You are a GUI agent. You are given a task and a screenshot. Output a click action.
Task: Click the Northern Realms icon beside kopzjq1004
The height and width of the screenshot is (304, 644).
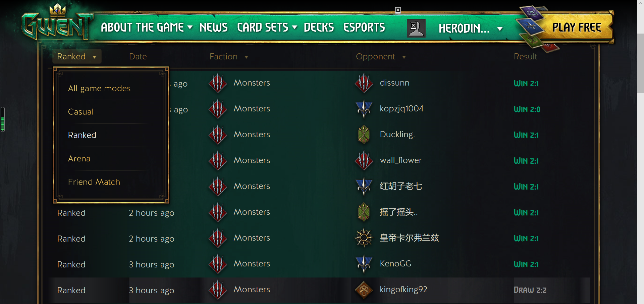point(364,109)
